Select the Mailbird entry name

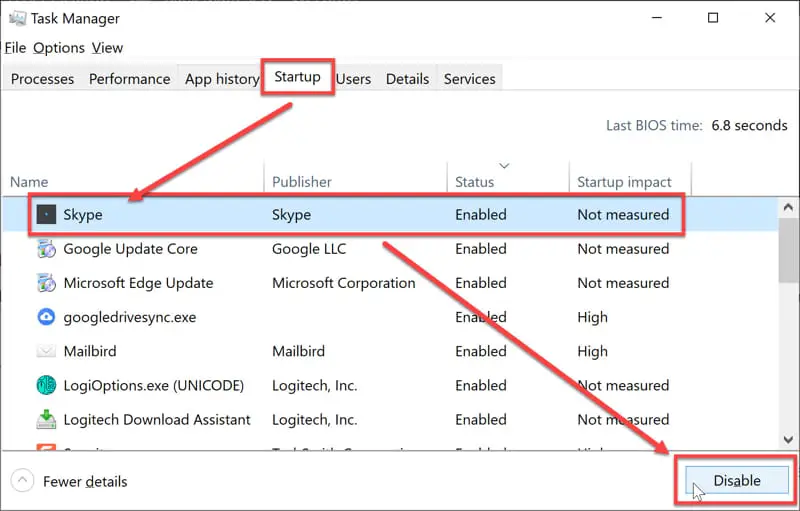click(x=90, y=351)
